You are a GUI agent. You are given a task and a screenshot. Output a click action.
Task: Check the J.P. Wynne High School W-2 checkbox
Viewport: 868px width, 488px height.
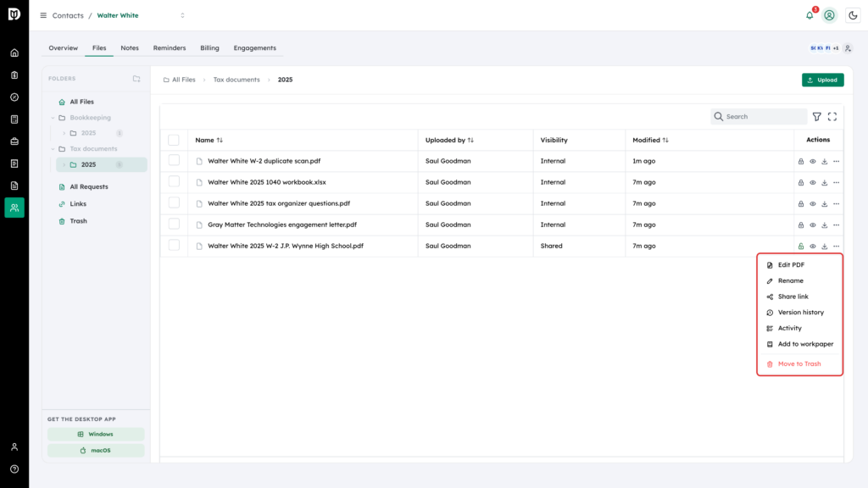(x=174, y=245)
